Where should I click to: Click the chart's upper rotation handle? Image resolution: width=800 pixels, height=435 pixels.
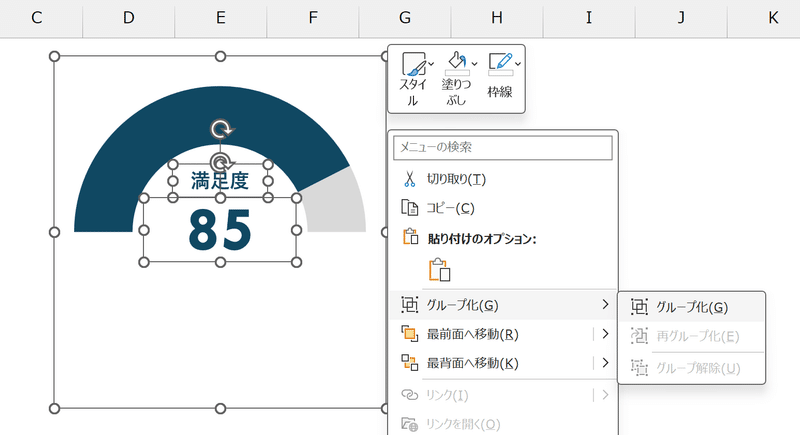pos(220,130)
